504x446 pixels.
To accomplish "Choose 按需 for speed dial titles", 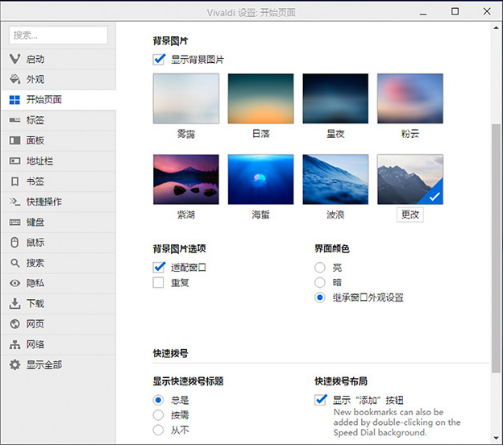I will tap(158, 415).
